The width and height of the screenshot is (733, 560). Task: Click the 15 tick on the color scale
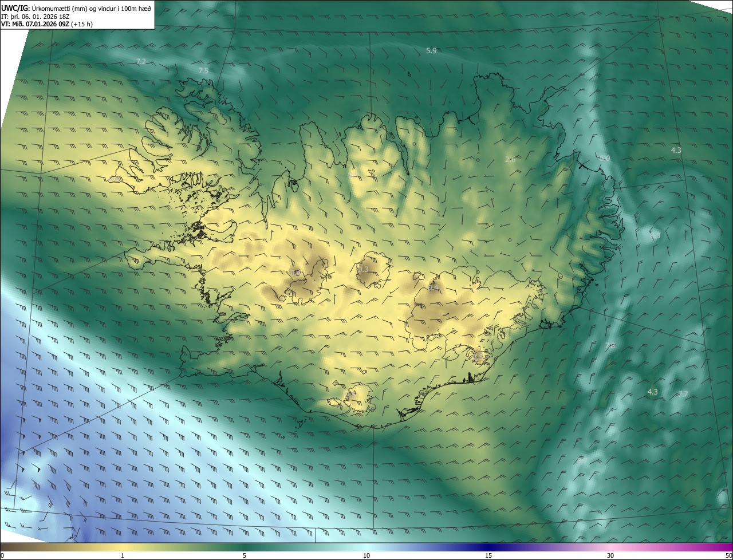(x=488, y=555)
